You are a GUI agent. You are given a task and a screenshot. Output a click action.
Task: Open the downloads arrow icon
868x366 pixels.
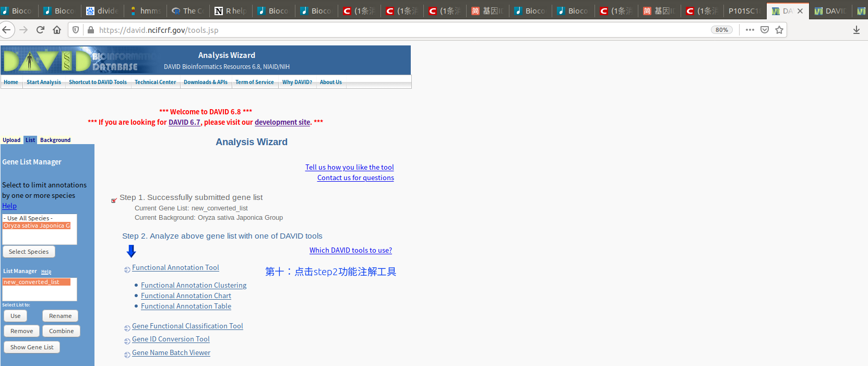[857, 30]
